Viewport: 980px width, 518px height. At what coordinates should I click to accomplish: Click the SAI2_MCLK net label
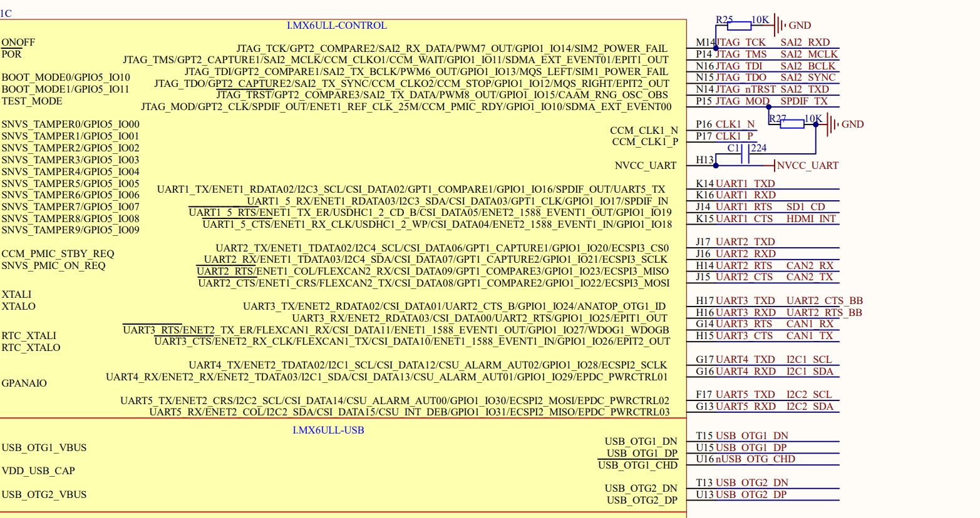coord(809,54)
